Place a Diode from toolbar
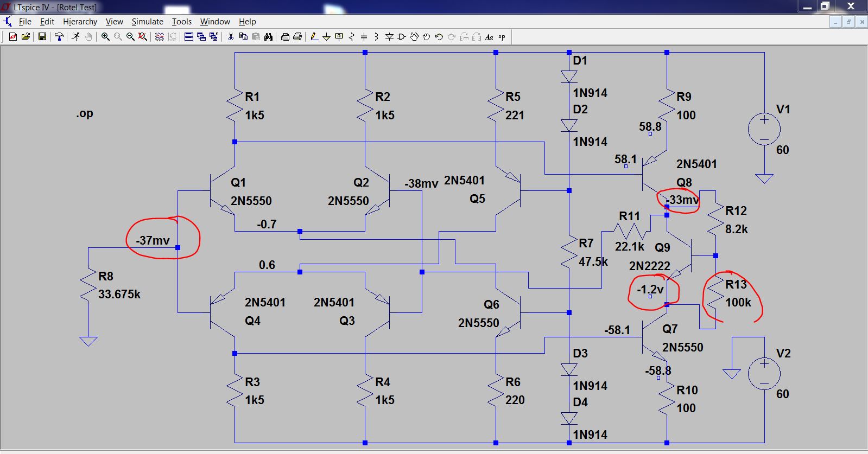Screen dimensions: 868x454 click(389, 37)
